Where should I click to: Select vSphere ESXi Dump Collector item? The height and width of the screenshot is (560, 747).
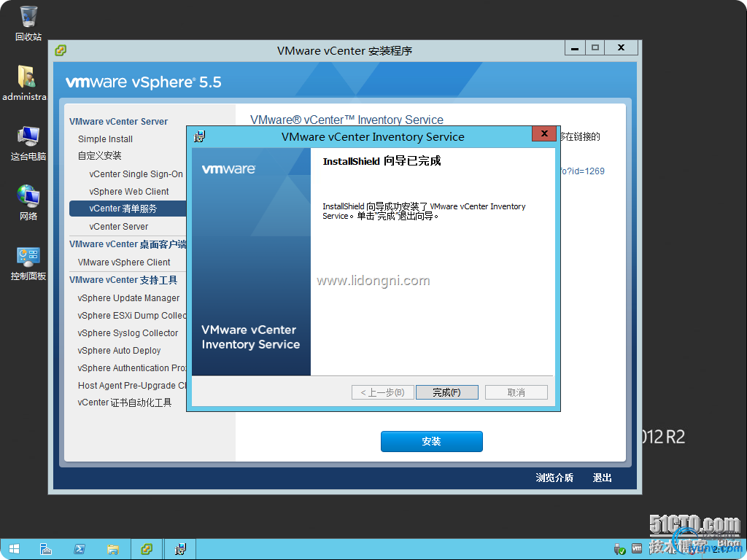pos(131,316)
